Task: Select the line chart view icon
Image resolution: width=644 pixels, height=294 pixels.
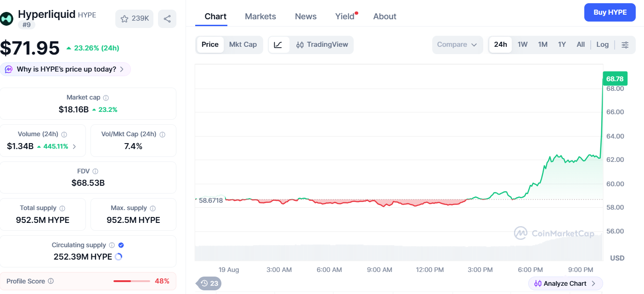Action: coord(278,44)
